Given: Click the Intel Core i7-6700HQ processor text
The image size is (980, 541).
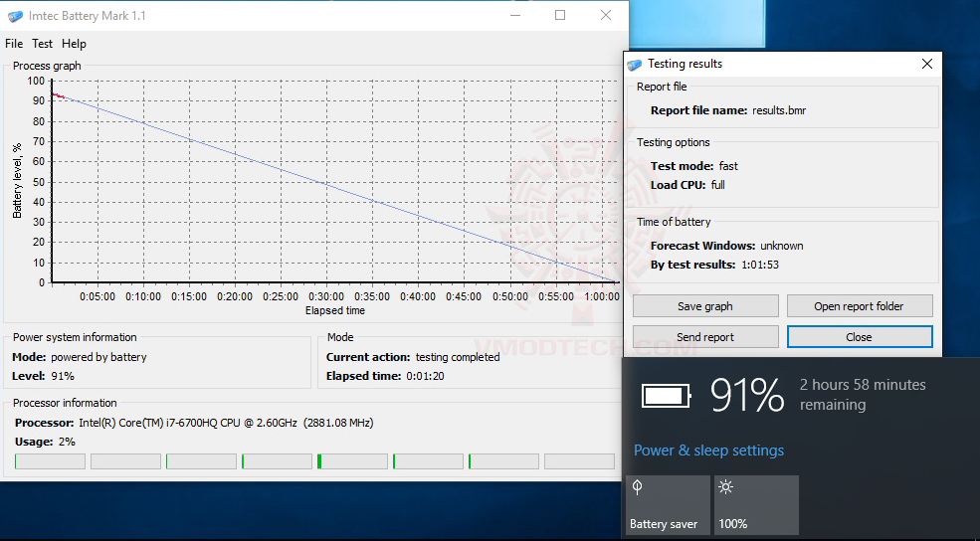Looking at the screenshot, I should coord(226,423).
